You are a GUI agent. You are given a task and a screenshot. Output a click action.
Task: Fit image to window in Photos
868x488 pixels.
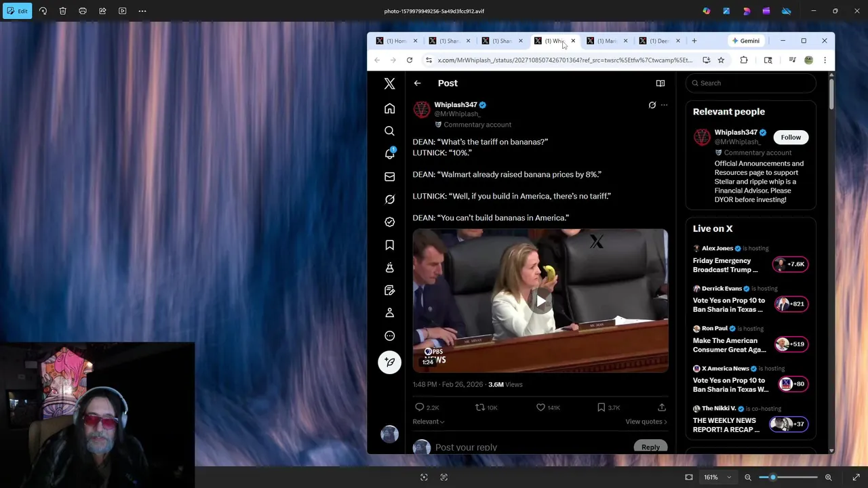coord(689,477)
